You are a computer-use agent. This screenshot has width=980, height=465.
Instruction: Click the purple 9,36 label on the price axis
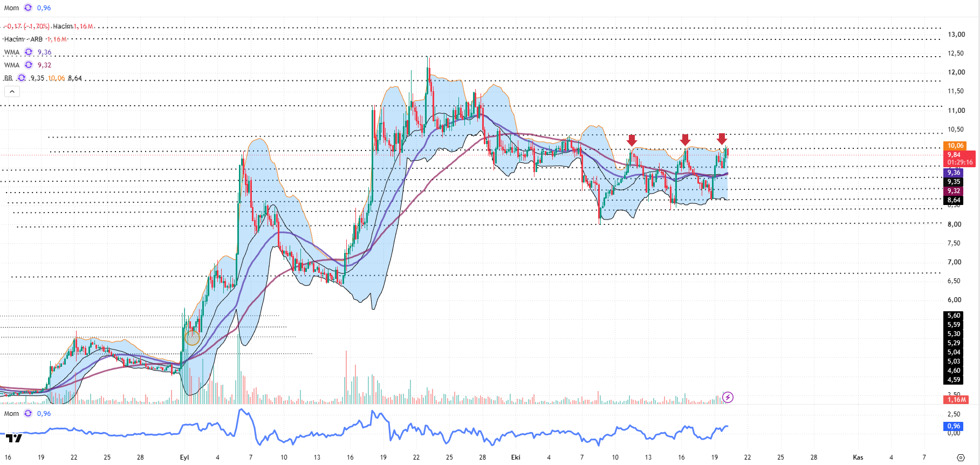954,173
